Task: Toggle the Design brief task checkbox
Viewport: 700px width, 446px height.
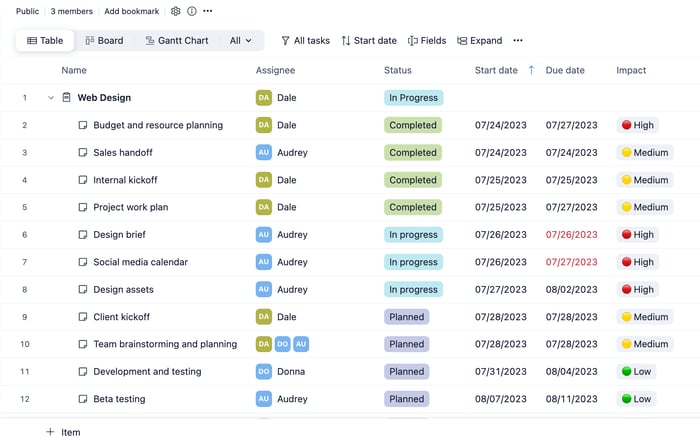Action: (83, 235)
